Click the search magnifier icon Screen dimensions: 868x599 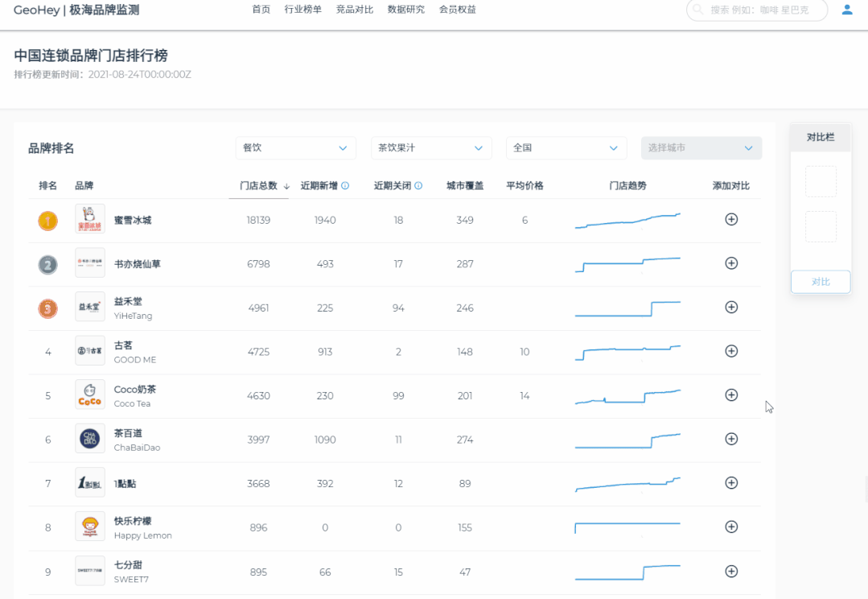point(698,10)
